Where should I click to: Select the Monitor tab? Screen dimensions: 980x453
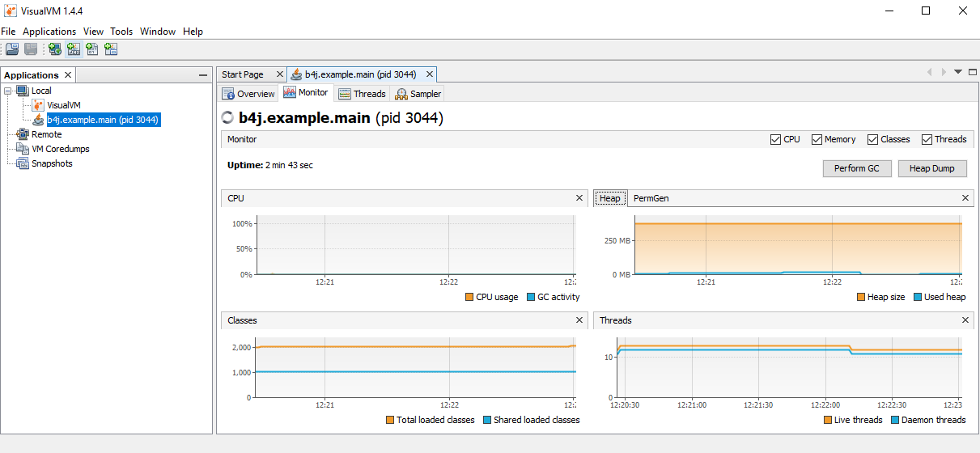click(x=306, y=93)
